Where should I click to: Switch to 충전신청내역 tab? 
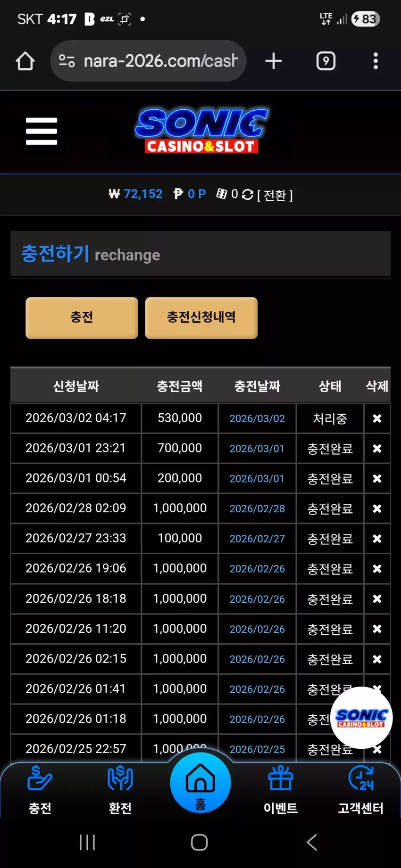coord(201,318)
